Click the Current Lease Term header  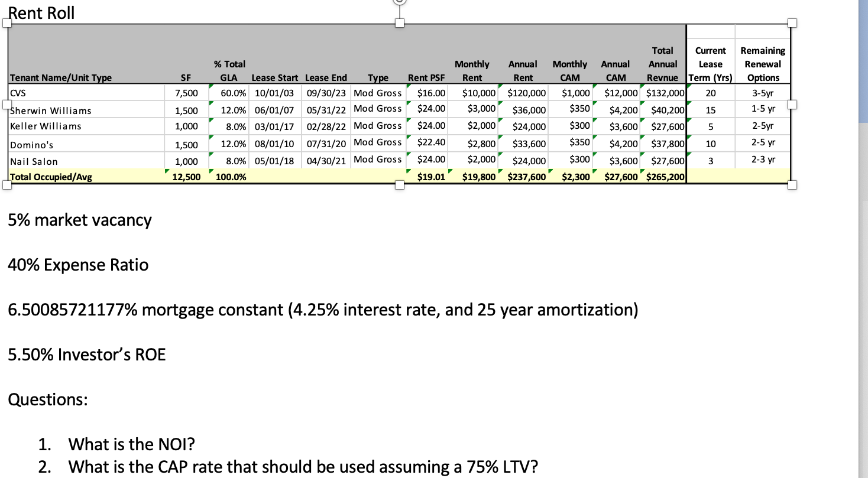(x=710, y=64)
